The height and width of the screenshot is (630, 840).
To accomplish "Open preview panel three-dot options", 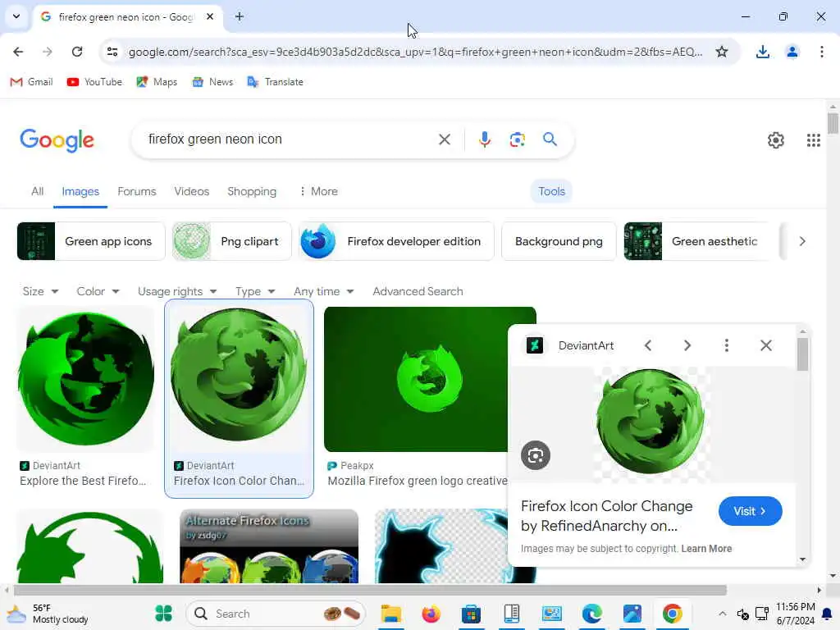I will coord(727,345).
